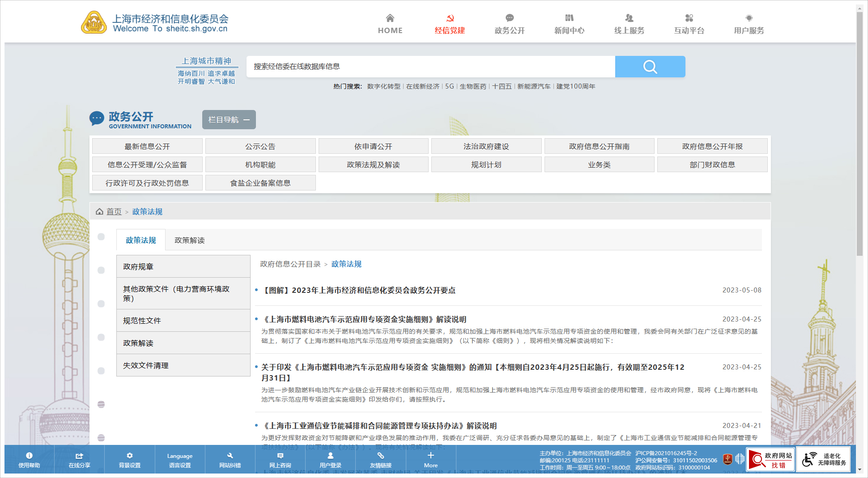Open Language 语言设置 selector

pos(180,460)
